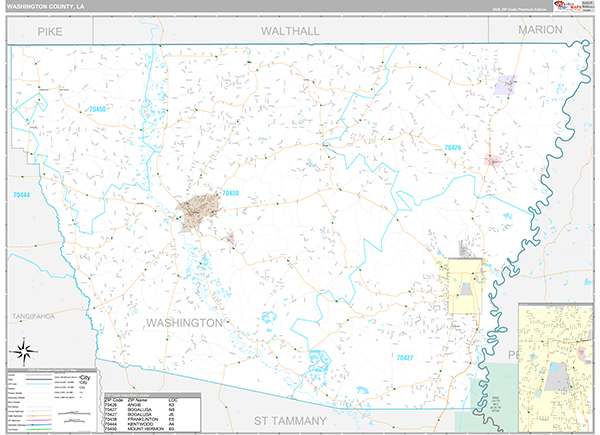Viewport: 600px width, 435px height.
Task: Click the 70450 ZIP label on the map
Action: [x=98, y=109]
